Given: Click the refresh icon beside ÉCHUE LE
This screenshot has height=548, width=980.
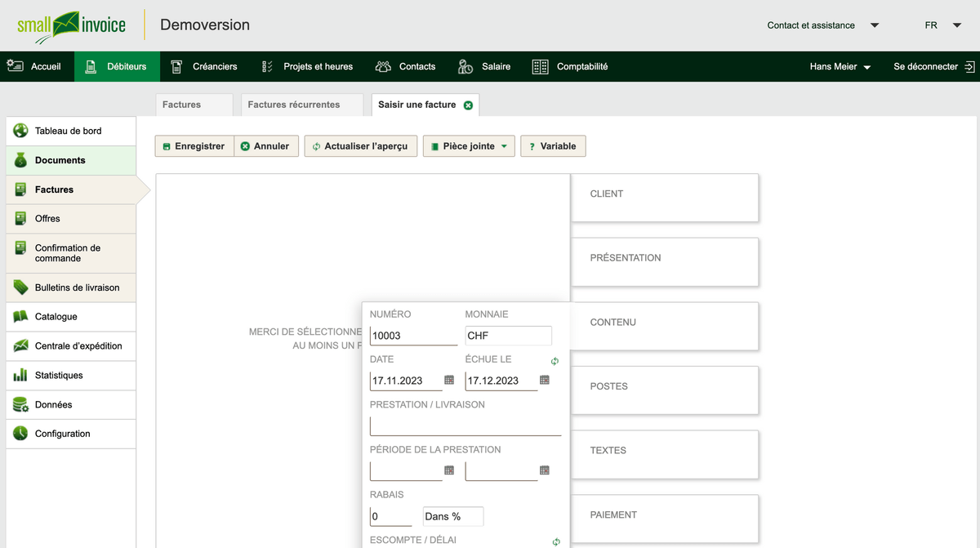Looking at the screenshot, I should (x=555, y=360).
